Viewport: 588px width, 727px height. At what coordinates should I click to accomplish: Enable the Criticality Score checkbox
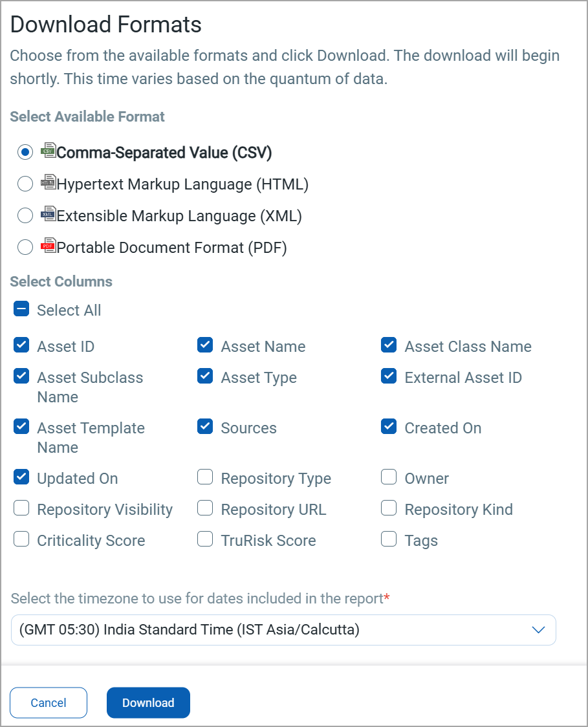click(21, 539)
